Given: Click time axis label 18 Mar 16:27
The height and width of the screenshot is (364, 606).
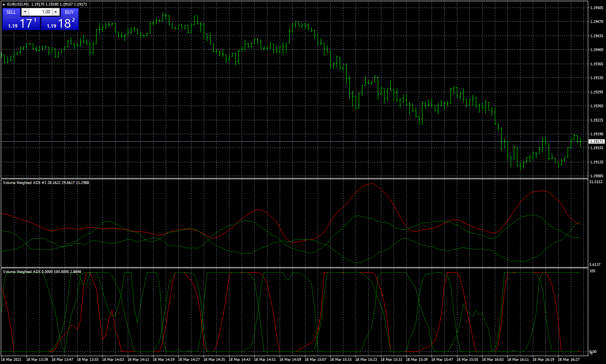Looking at the screenshot, I should tap(569, 360).
